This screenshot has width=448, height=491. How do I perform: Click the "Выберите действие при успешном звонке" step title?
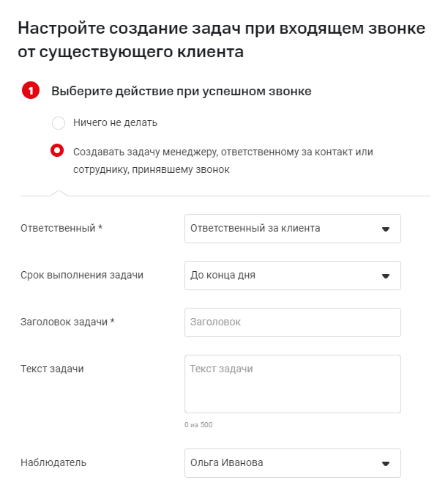(x=182, y=92)
